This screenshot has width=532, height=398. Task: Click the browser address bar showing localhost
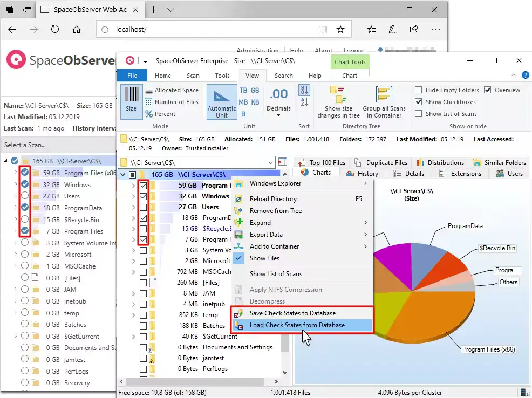coord(167,29)
